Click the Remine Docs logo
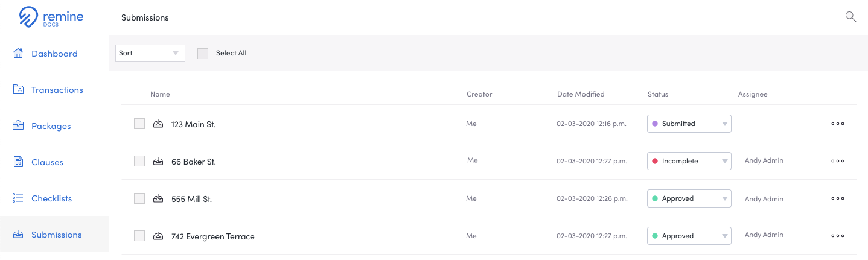 (x=51, y=17)
